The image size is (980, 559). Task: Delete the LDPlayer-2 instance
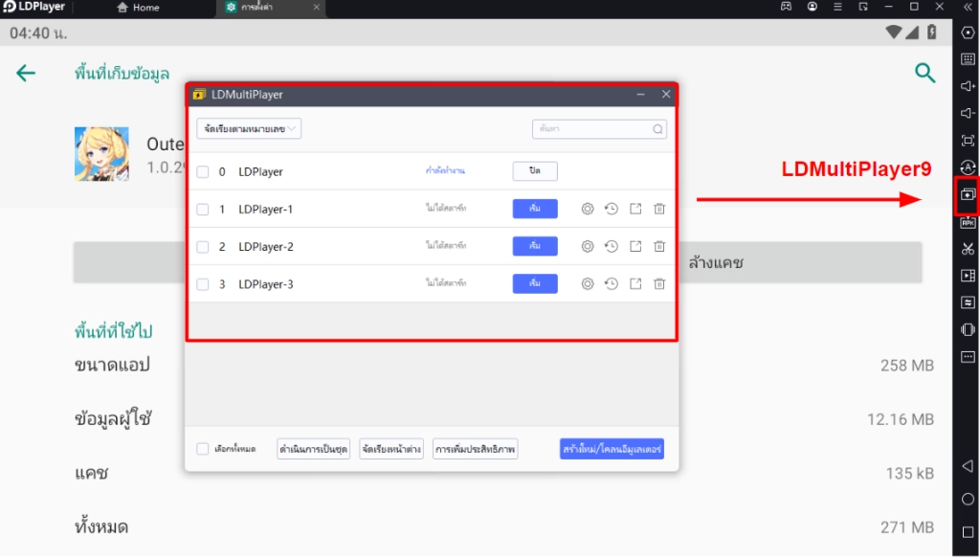pos(659,246)
